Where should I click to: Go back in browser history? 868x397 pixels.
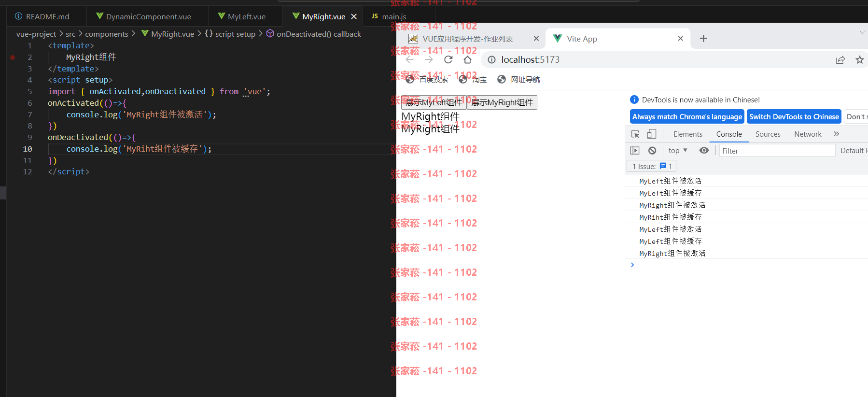(410, 59)
